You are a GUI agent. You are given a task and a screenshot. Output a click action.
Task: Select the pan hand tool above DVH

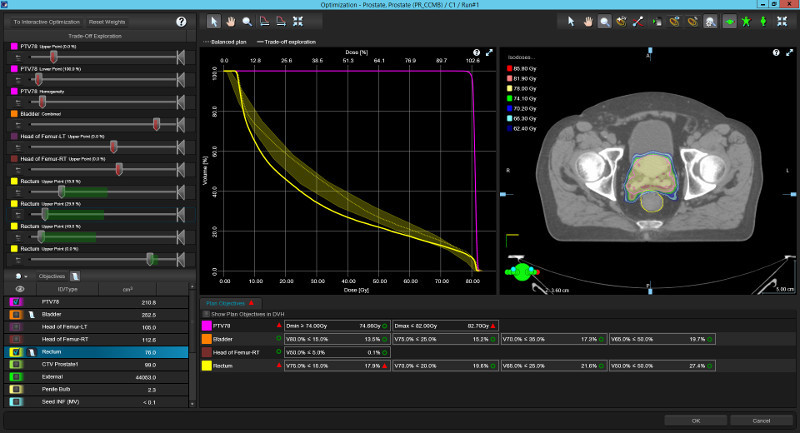point(230,20)
